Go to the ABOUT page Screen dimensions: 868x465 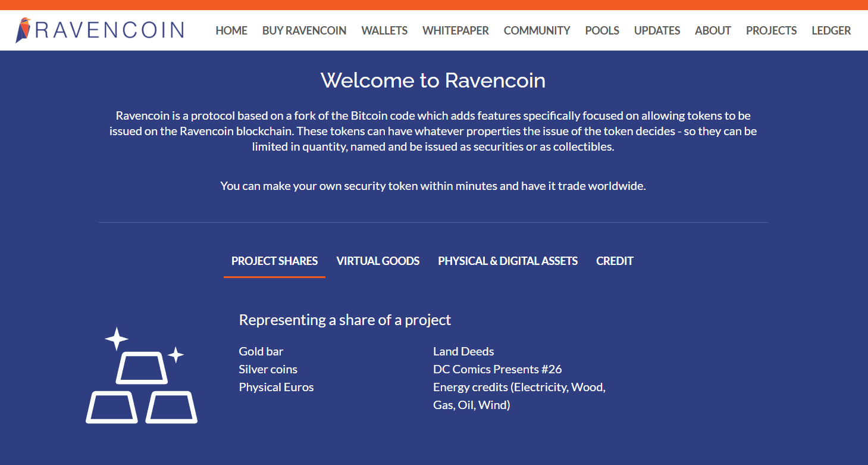tap(713, 30)
